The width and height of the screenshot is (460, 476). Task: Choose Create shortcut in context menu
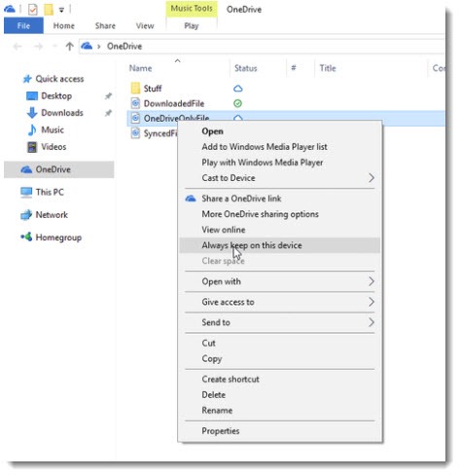pyautogui.click(x=230, y=380)
